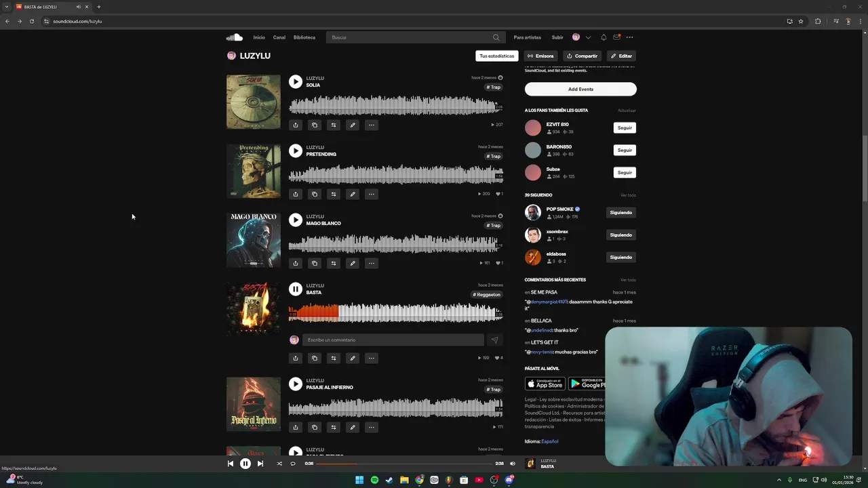The height and width of the screenshot is (488, 868).
Task: Play the MAGO BLANCO track
Action: point(295,220)
